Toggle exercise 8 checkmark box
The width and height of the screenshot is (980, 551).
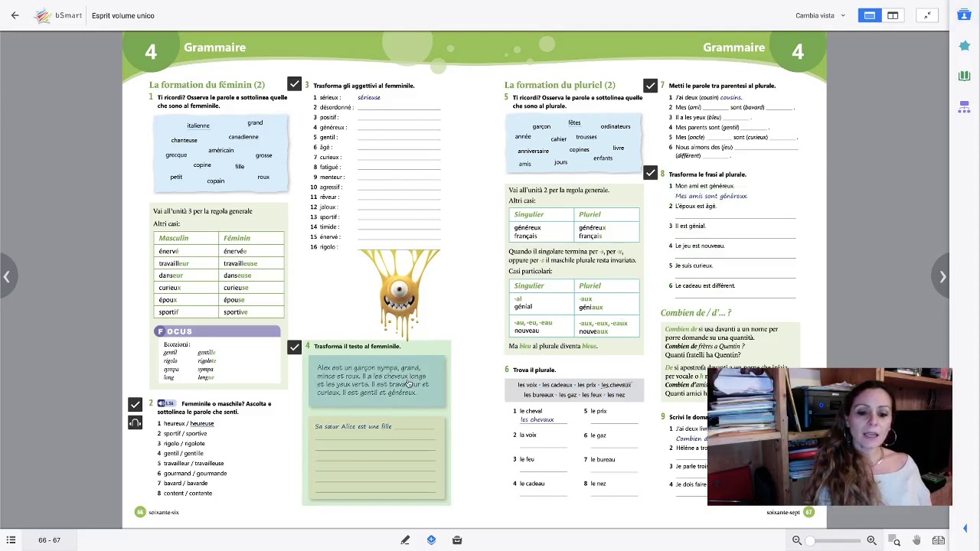[650, 173]
